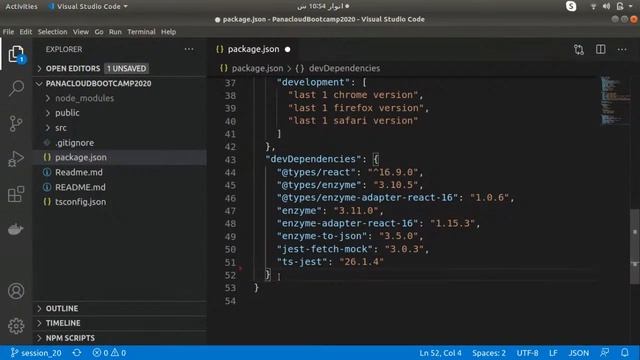
Task: Open the Manage gear icon
Action: tap(16, 326)
